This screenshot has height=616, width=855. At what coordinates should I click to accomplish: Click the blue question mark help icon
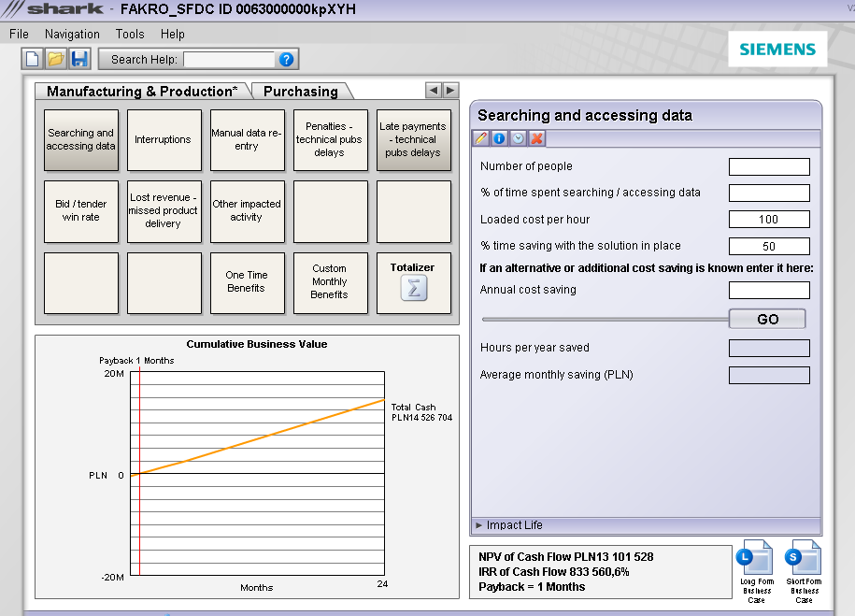coord(286,60)
